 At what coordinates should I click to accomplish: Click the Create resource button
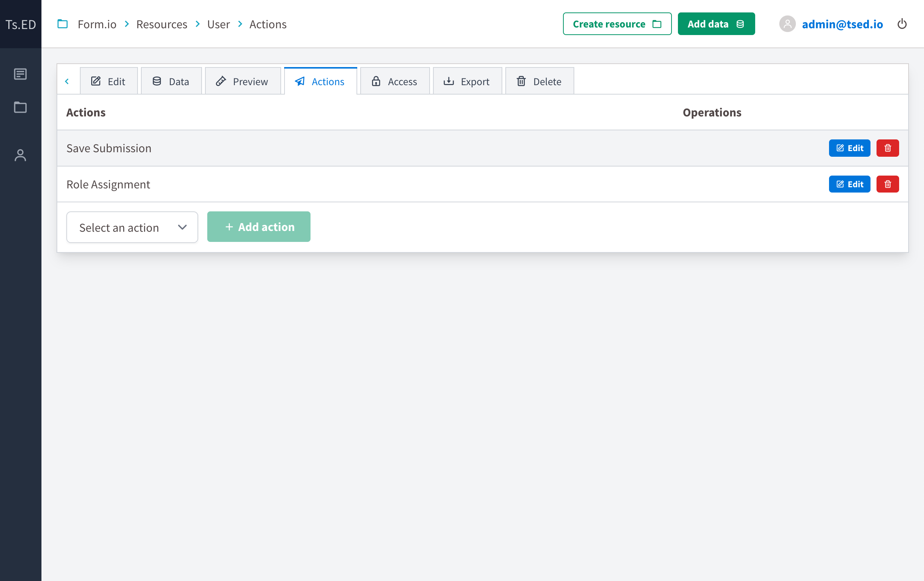[x=617, y=24]
